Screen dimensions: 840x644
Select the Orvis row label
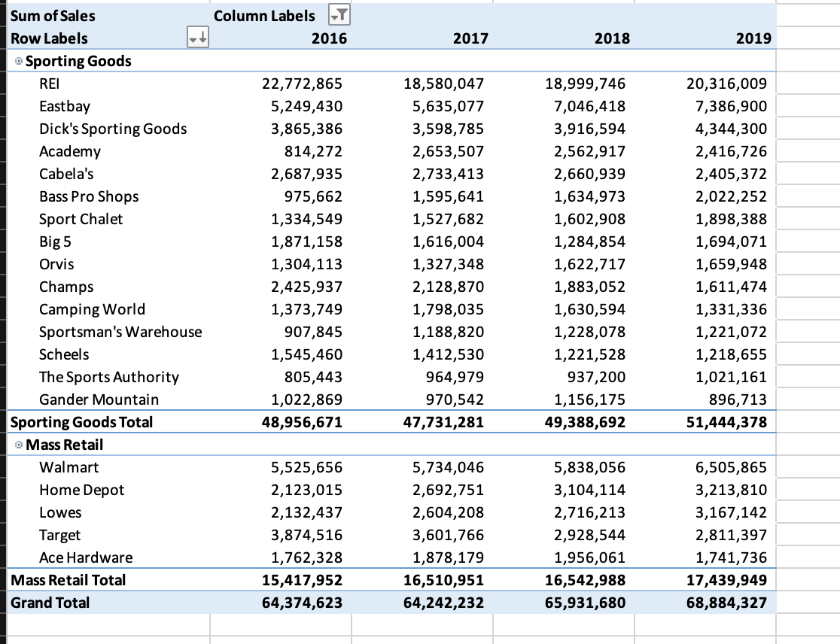click(56, 264)
